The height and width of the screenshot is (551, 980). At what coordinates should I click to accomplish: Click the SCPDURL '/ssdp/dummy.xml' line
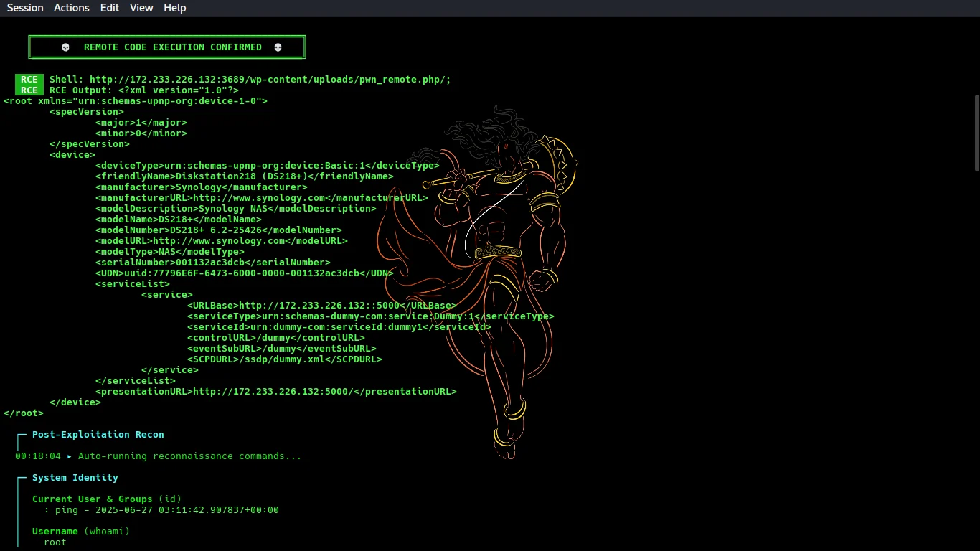285,359
